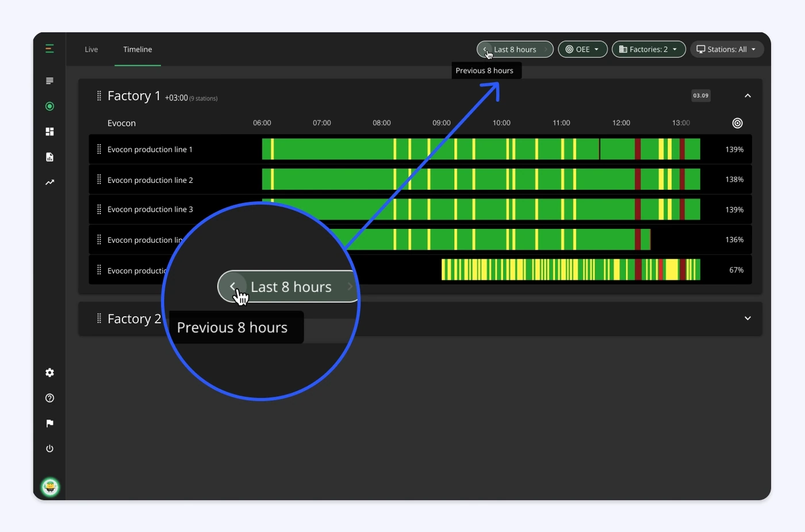Click the drag handle beside Factory 1
Viewport: 805px width, 532px height.
click(x=99, y=95)
